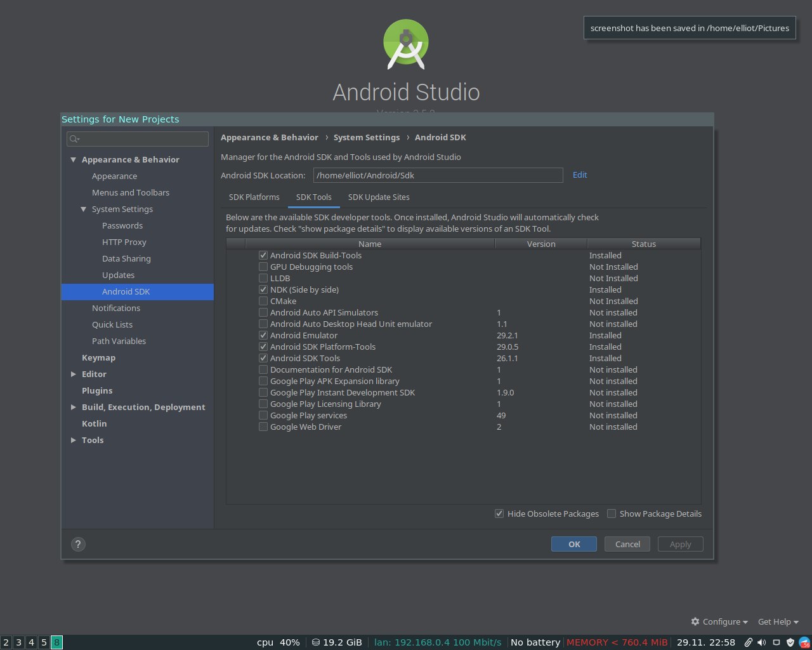812x650 pixels.
Task: Toggle Hide Obsolete Packages
Action: tap(499, 514)
